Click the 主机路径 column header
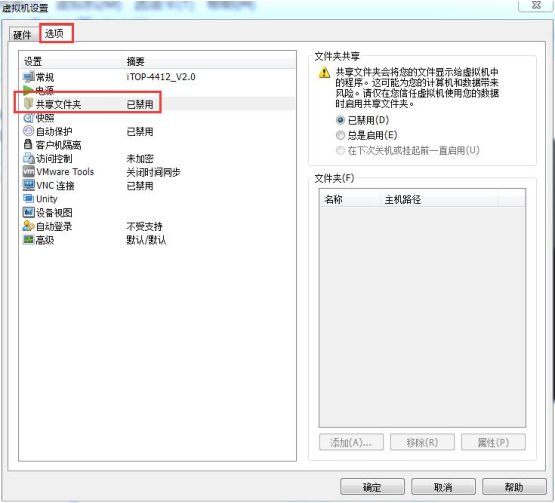 pos(439,199)
